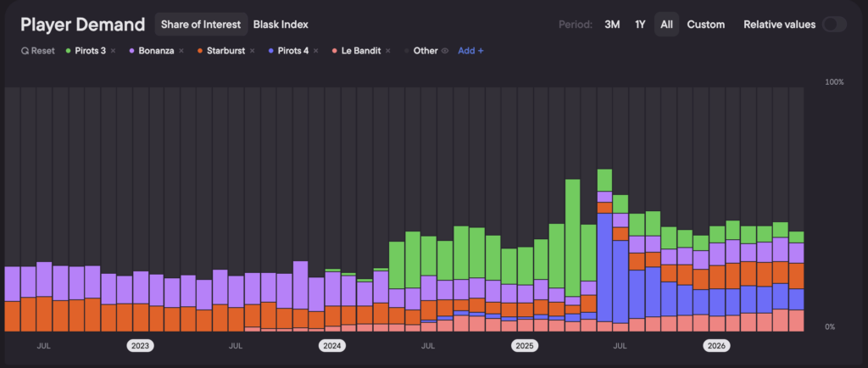Remove Pirots 3 with its x icon

pyautogui.click(x=113, y=51)
